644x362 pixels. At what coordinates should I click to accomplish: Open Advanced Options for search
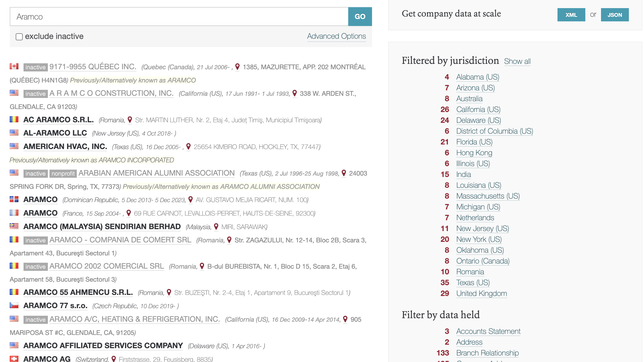pos(336,36)
